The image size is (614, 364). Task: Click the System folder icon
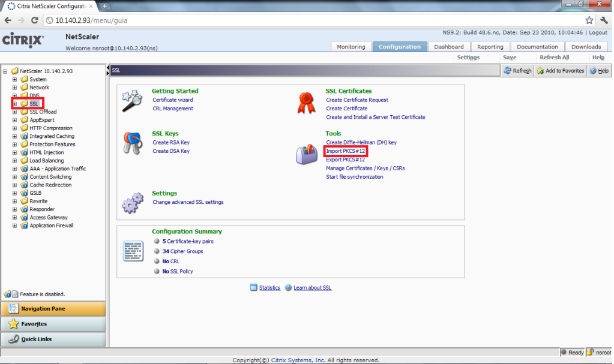[x=24, y=79]
